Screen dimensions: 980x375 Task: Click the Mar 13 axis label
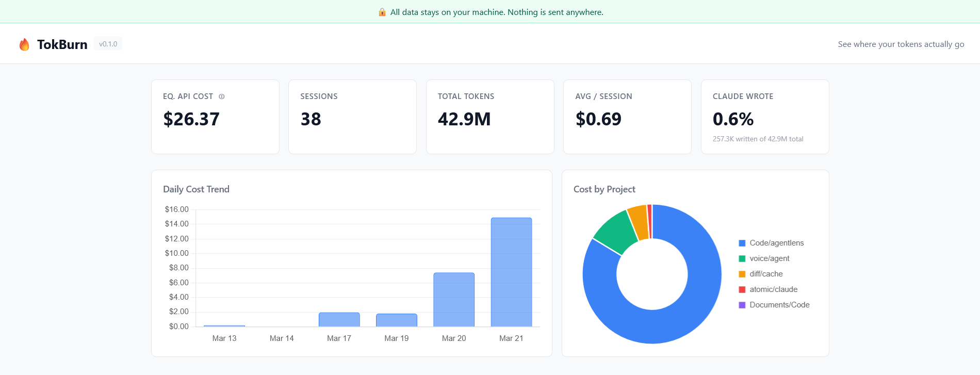[x=224, y=338]
